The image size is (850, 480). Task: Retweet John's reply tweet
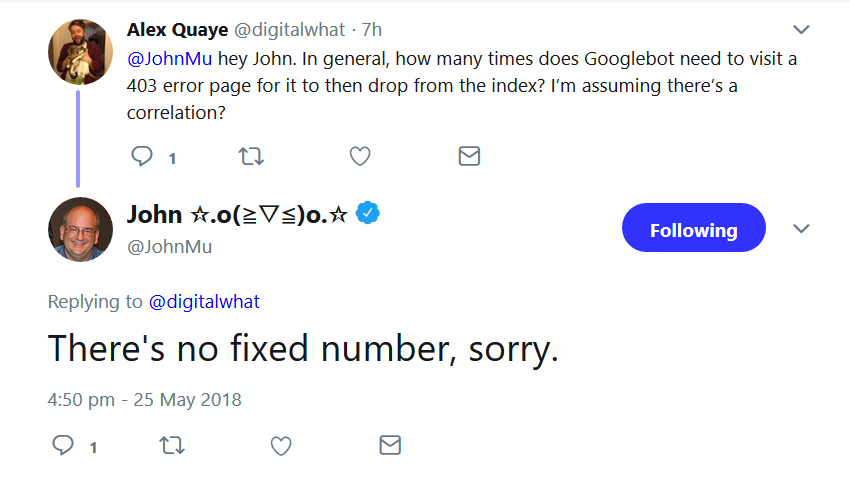172,445
